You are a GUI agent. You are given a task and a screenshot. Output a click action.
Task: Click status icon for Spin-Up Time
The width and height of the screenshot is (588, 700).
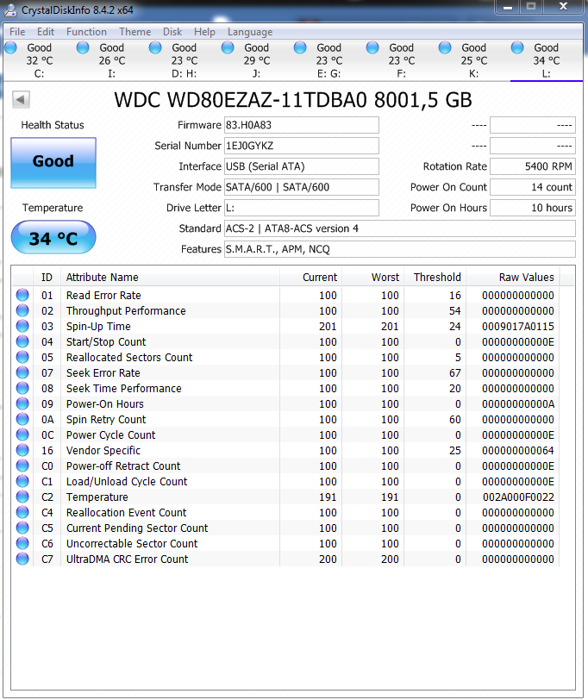pyautogui.click(x=22, y=327)
